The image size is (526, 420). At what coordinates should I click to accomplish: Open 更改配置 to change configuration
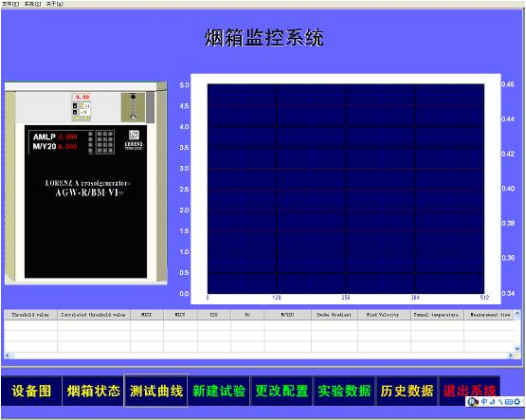tap(281, 391)
